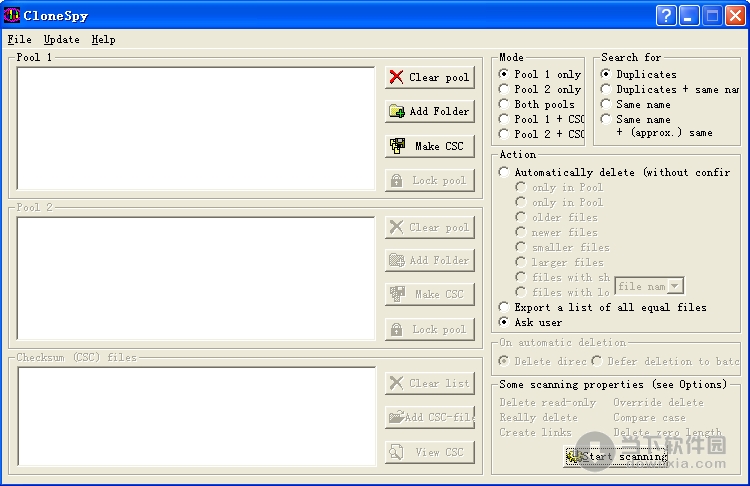
Task: Select Automatically delete action
Action: coord(614,172)
